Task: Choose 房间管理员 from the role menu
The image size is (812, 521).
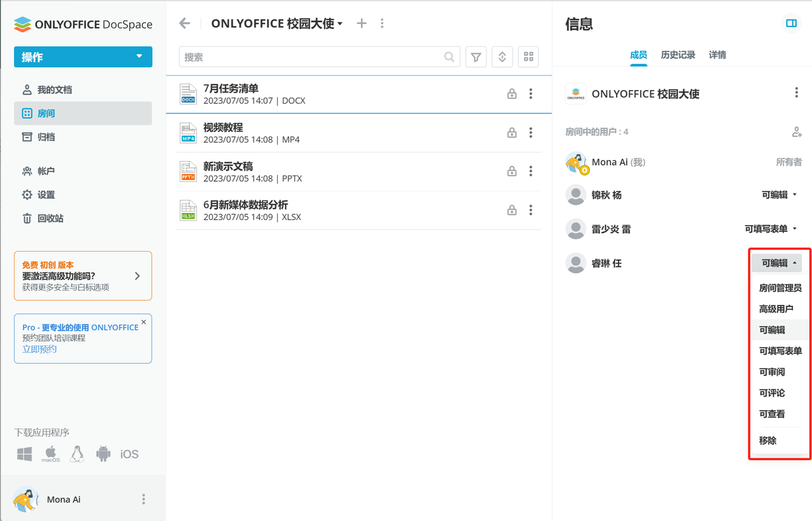Action: [x=780, y=288]
